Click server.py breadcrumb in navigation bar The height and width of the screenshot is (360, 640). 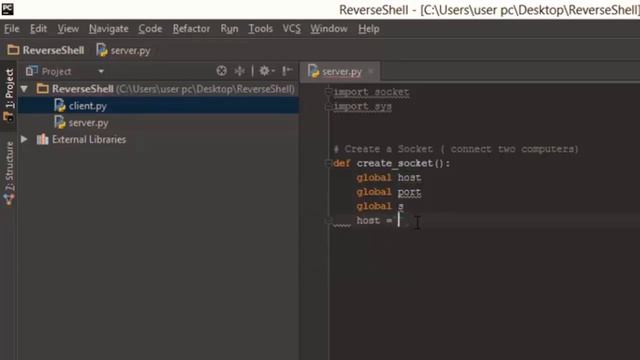click(123, 50)
